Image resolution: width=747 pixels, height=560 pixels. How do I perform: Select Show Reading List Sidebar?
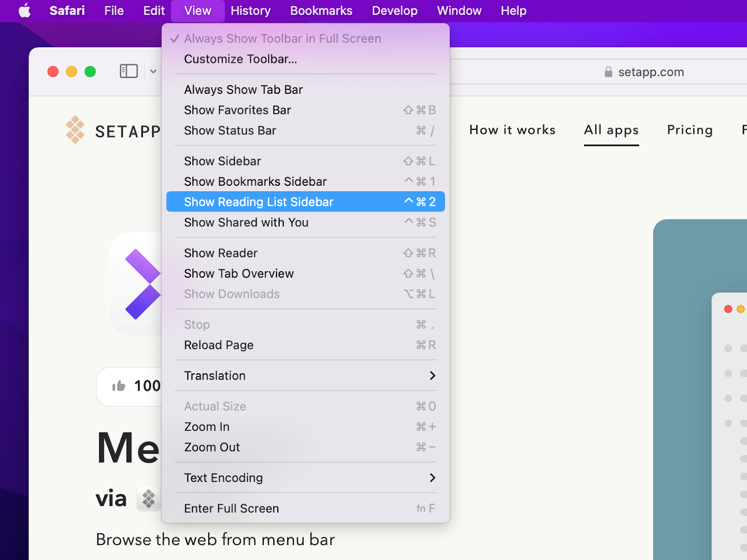(x=259, y=202)
